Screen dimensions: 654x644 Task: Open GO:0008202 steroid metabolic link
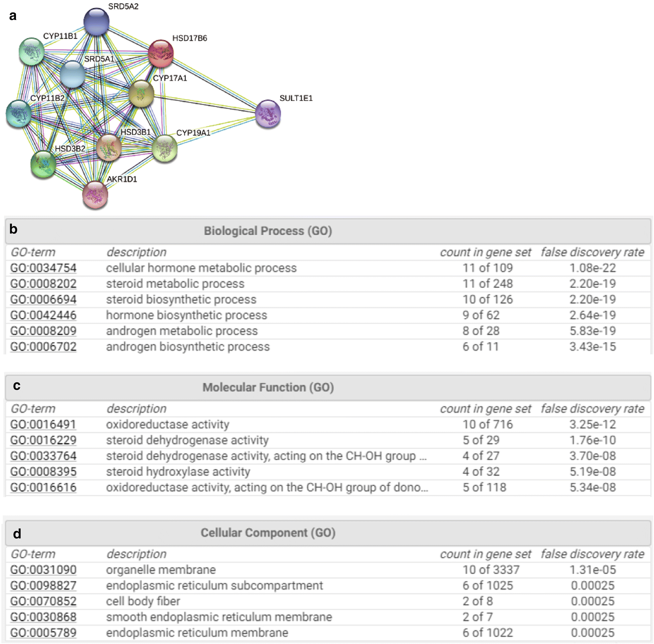(x=43, y=284)
